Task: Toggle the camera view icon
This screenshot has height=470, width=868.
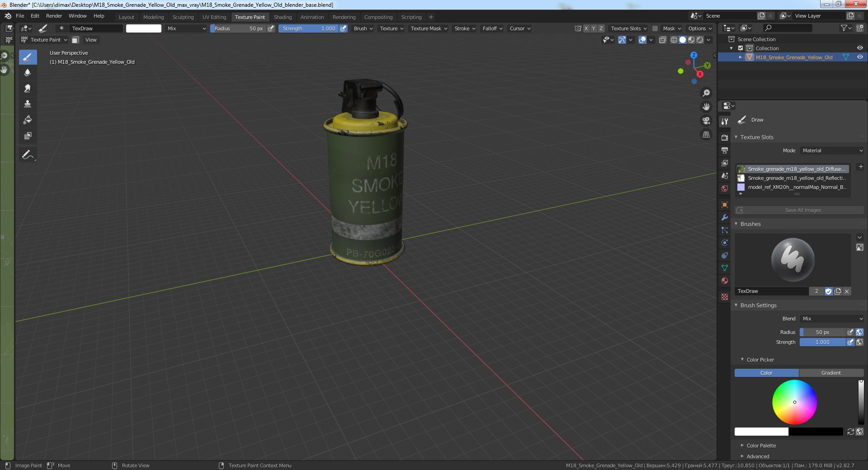Action: click(x=706, y=121)
